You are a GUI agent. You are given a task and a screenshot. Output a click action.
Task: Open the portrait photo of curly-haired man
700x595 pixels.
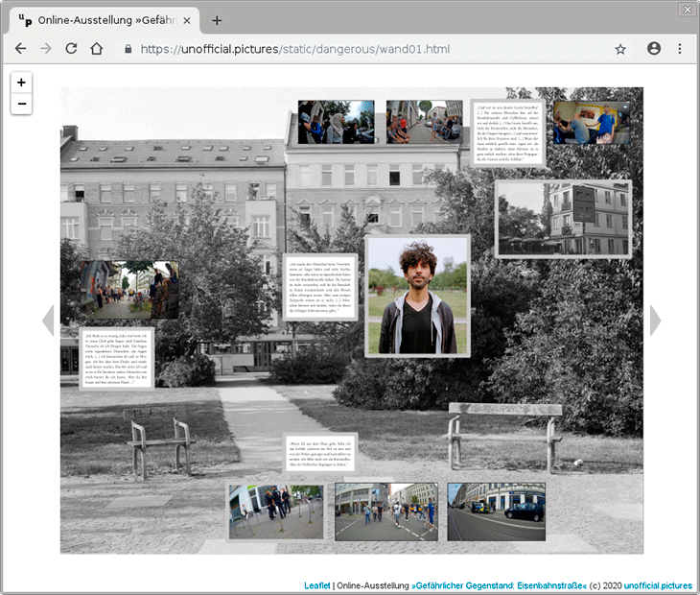417,296
